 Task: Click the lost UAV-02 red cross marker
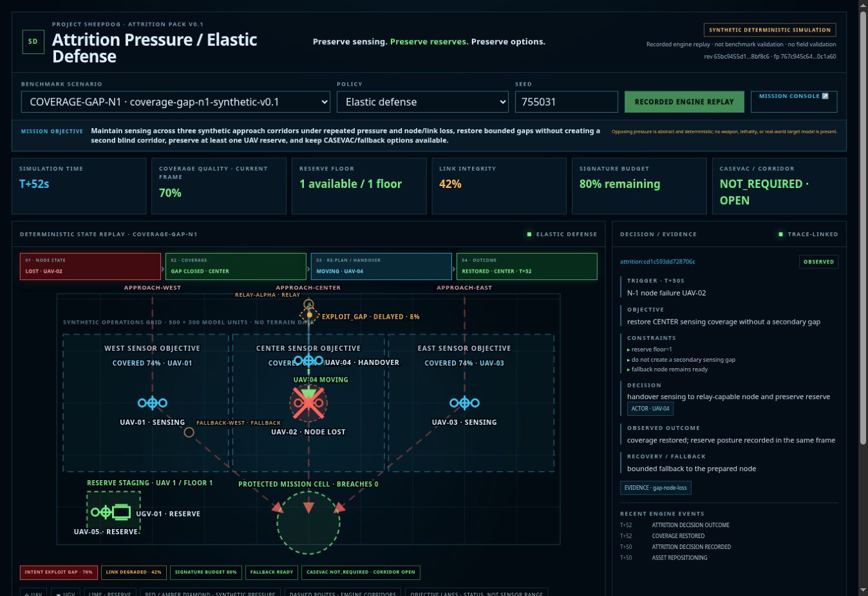coord(308,404)
